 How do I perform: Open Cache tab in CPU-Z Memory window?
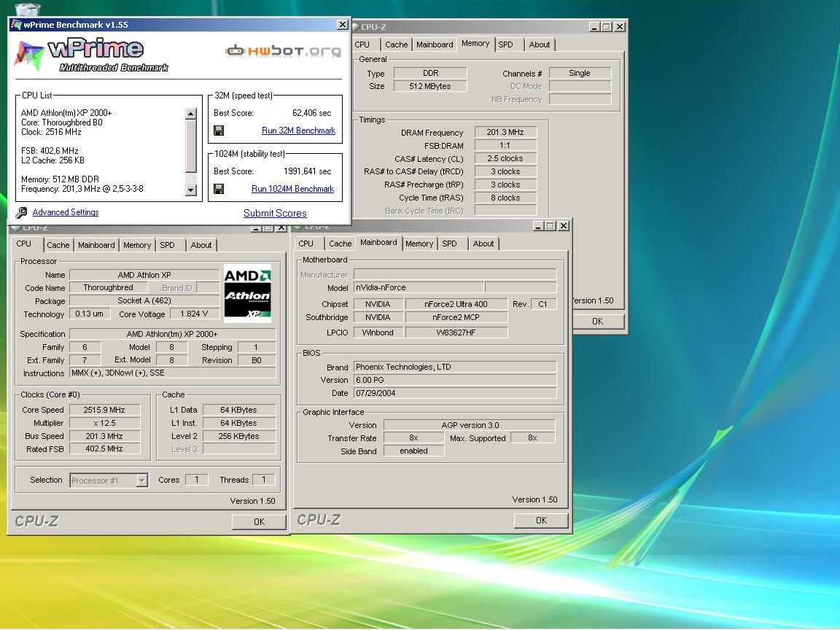pyautogui.click(x=397, y=44)
